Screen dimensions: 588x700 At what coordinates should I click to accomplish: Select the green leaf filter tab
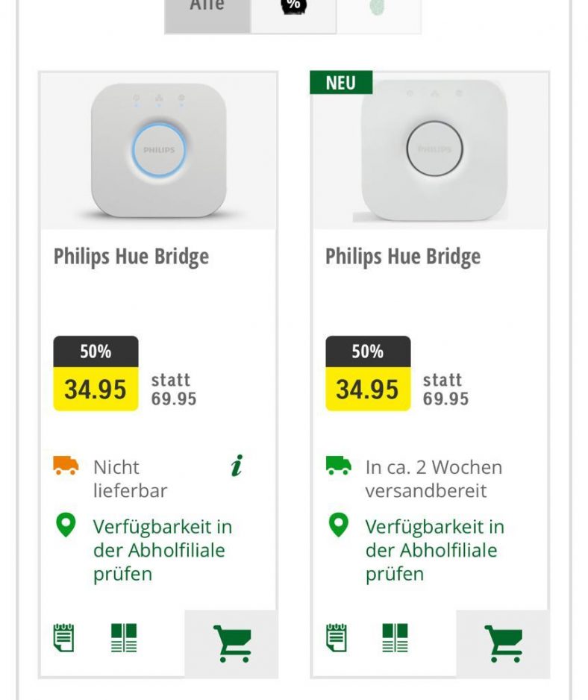[x=378, y=10]
